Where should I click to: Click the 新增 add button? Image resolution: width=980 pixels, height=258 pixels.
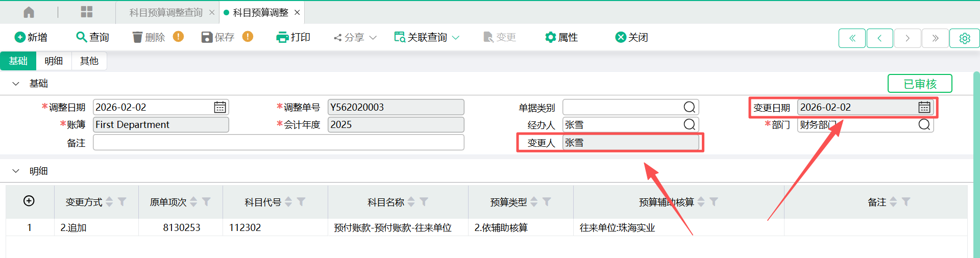(31, 37)
